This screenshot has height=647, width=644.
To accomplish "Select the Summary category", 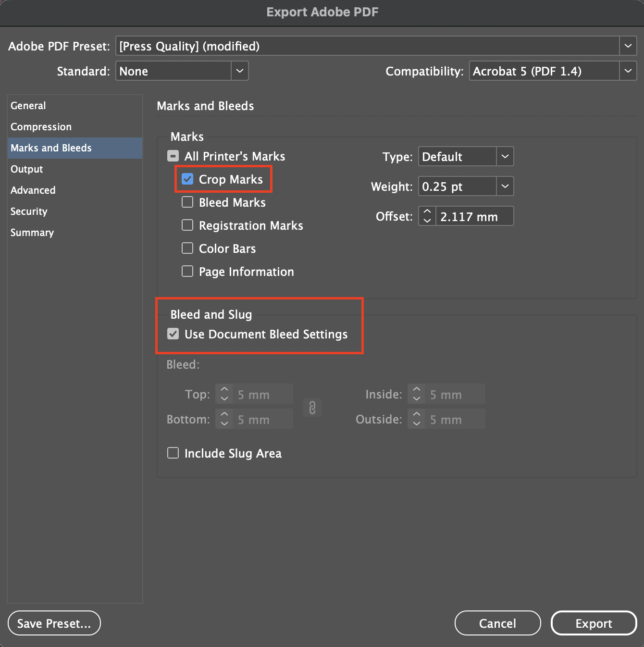I will click(x=75, y=233).
